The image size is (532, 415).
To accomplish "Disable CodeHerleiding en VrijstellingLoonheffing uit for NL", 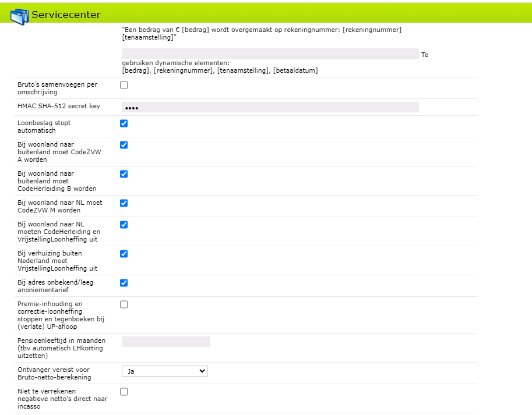I will [124, 225].
